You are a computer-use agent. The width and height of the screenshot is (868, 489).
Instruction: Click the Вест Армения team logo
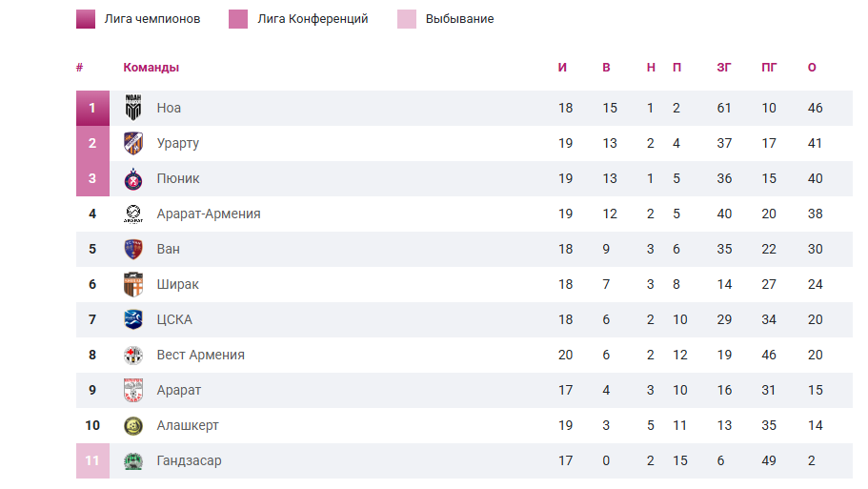pos(133,355)
